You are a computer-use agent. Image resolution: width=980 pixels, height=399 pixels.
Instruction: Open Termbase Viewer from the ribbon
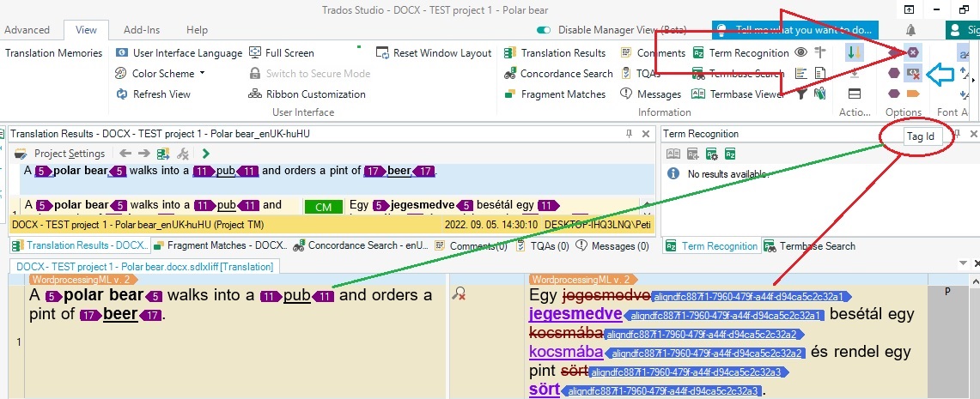738,94
